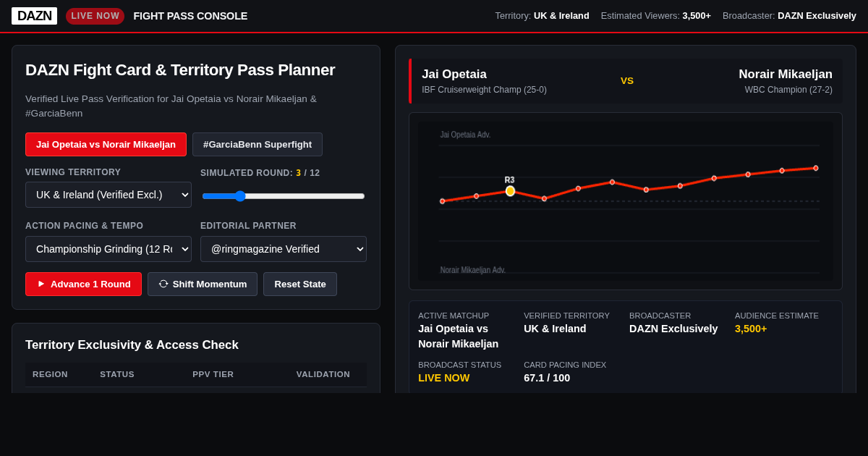The width and height of the screenshot is (868, 456).
Task: Click the R3 marker on the momentum chart
Action: pos(510,191)
